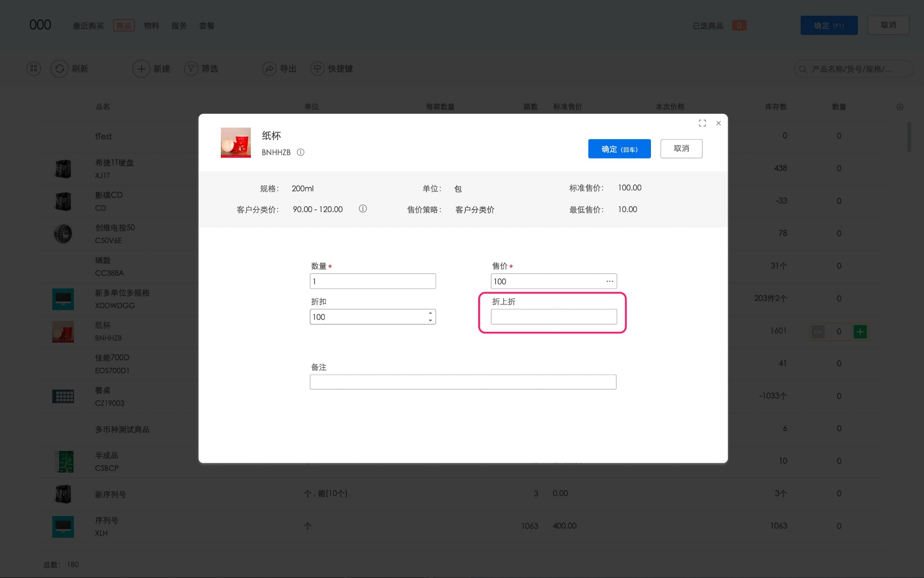Confirm with the 确定（回车）button

click(619, 148)
